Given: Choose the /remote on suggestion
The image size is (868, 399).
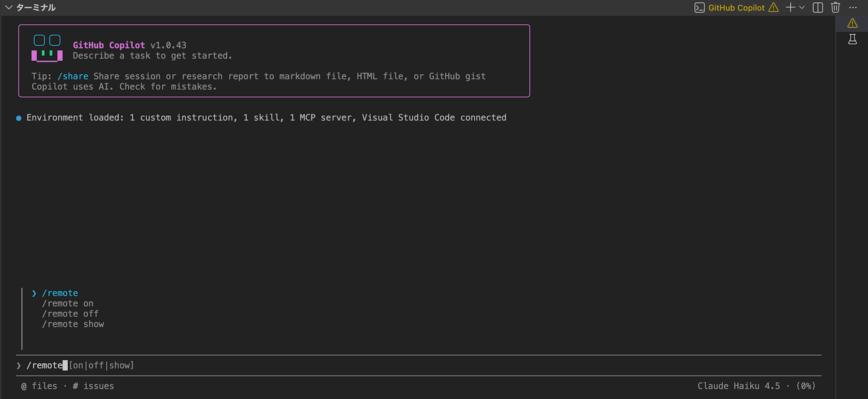Looking at the screenshot, I should (68, 304).
